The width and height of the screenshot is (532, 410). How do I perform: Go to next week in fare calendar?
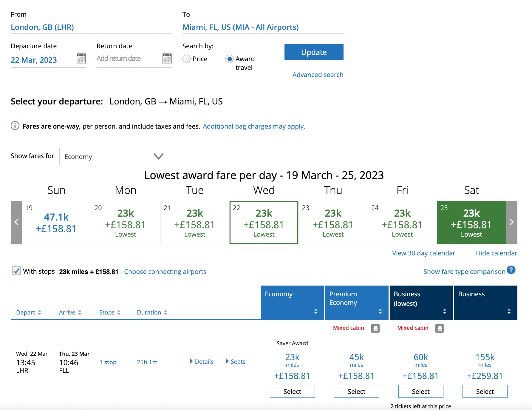click(x=511, y=222)
